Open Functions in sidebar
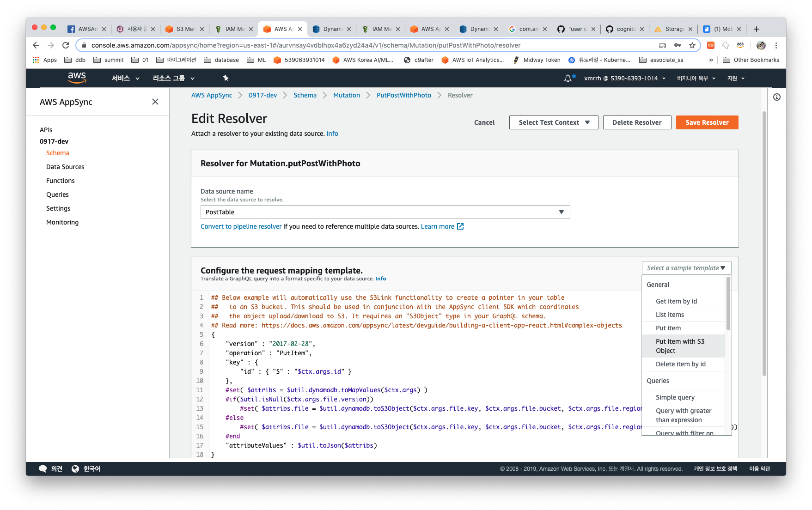Screen dimensions: 812x510 pyautogui.click(x=60, y=181)
